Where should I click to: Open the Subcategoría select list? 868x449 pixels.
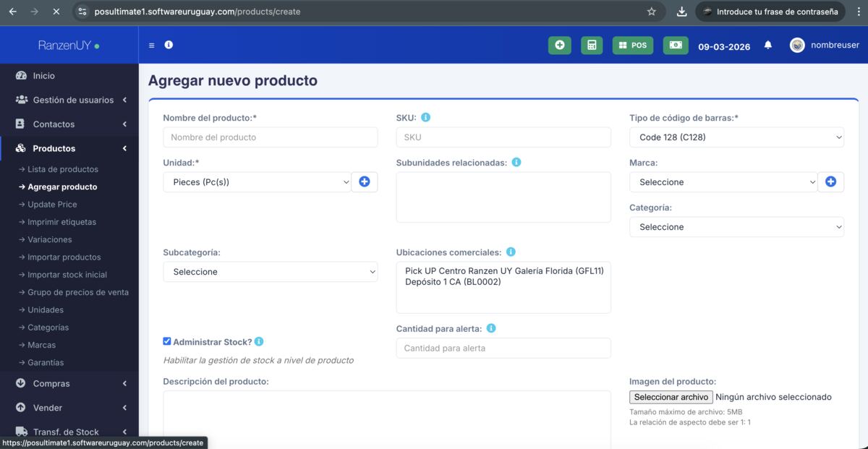270,272
